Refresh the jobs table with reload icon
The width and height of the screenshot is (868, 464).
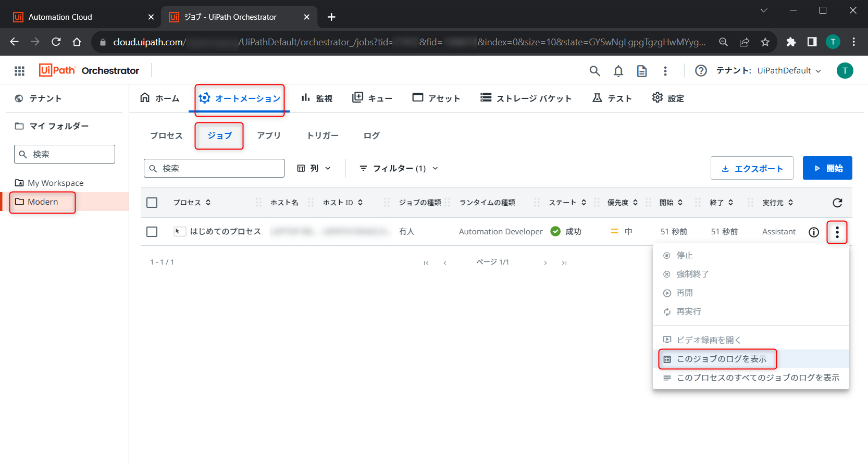[837, 203]
